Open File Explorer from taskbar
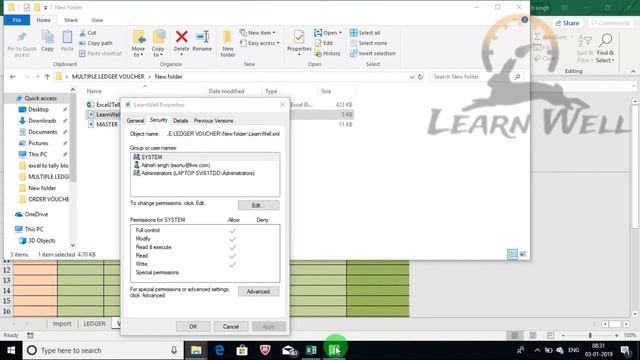 tap(196, 350)
